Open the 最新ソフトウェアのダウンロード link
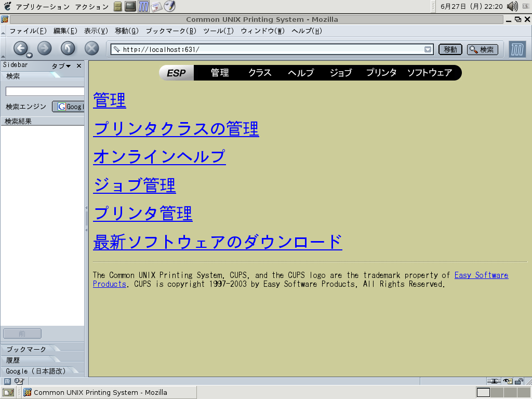Screen dimensions: 532x399 (x=218, y=242)
